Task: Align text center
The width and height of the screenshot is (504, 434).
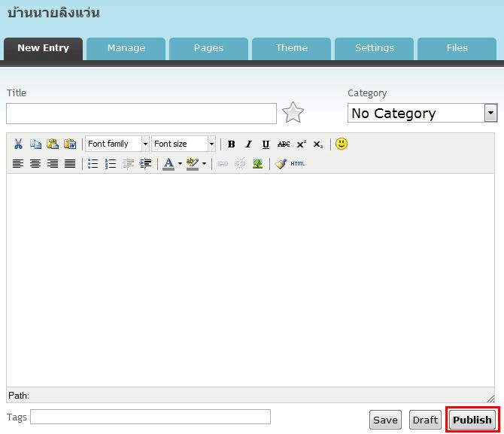Action: coord(35,164)
